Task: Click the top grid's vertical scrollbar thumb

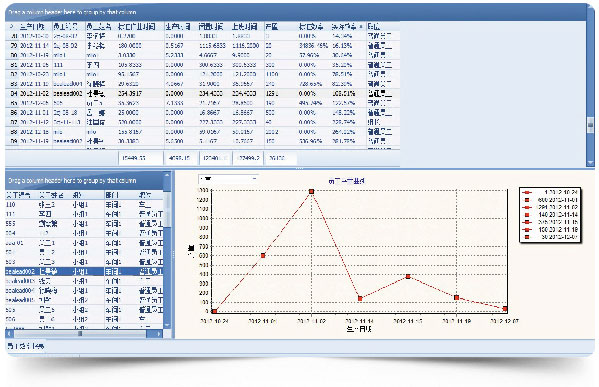Action: (x=590, y=124)
